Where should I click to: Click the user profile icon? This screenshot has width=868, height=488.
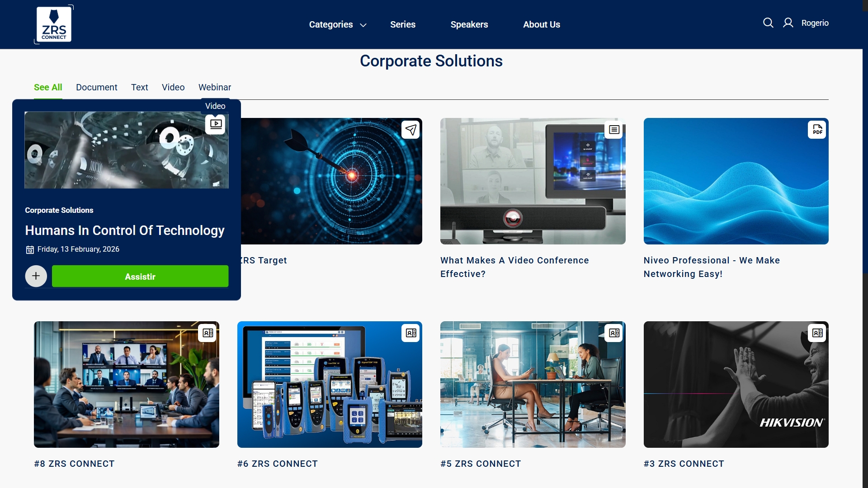pos(788,23)
